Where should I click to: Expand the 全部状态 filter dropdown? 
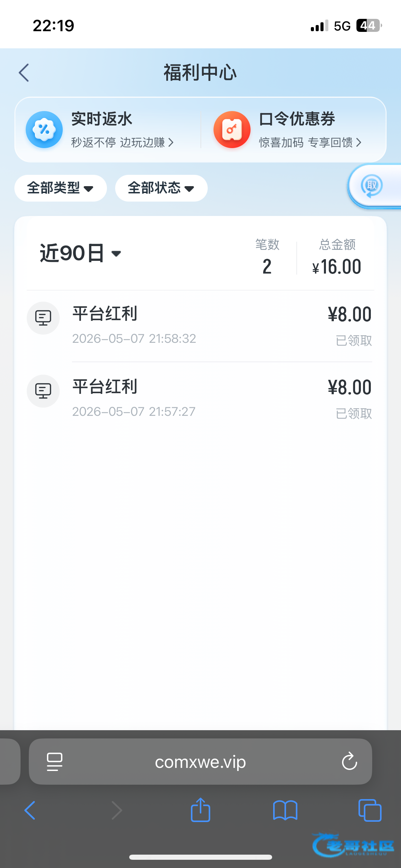click(161, 188)
